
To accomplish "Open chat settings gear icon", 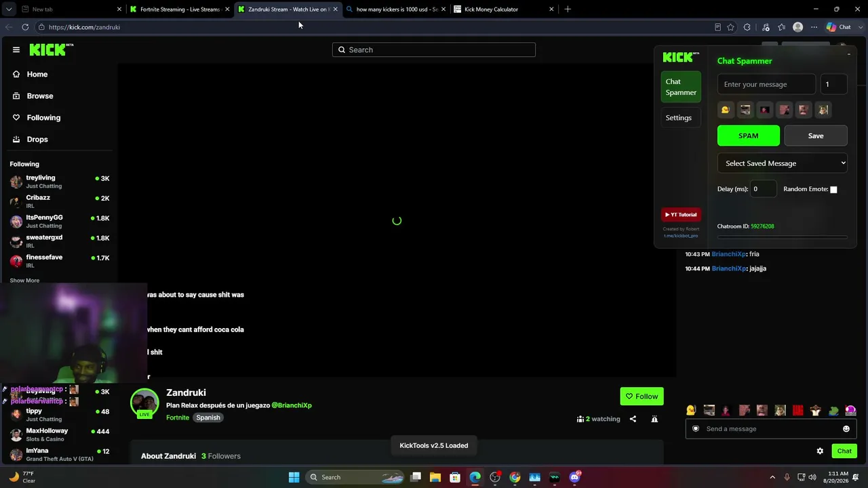I will (x=820, y=451).
